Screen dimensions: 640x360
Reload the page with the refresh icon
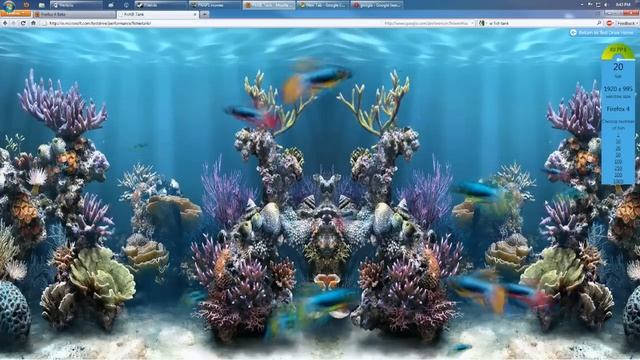[23, 23]
